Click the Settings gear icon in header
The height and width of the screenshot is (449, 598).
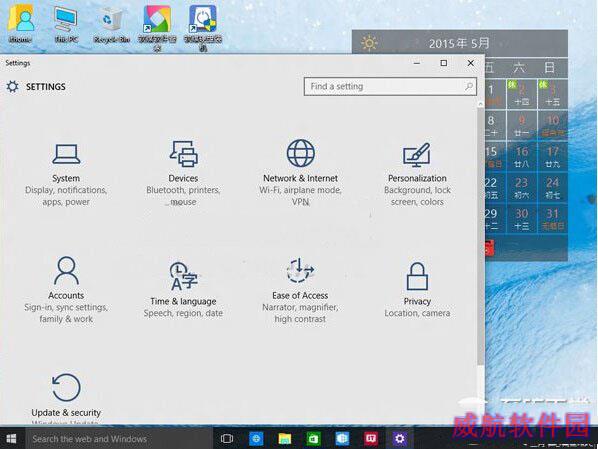point(12,87)
